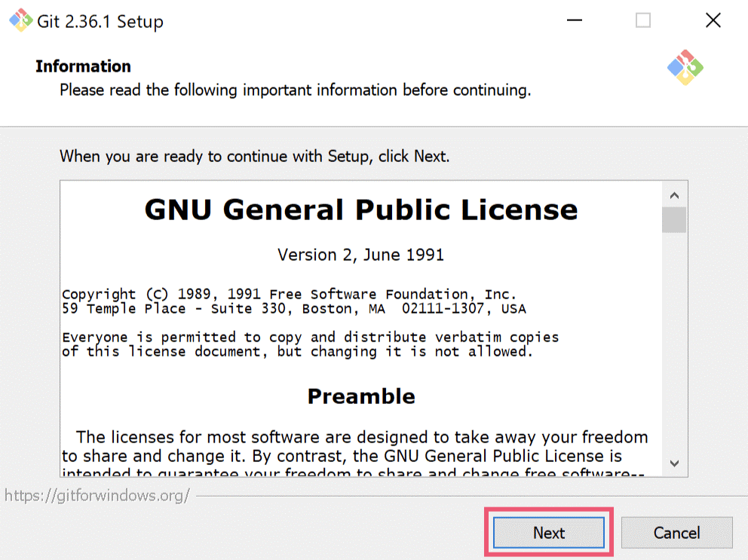Click the Preamble heading in license text

coord(360,396)
